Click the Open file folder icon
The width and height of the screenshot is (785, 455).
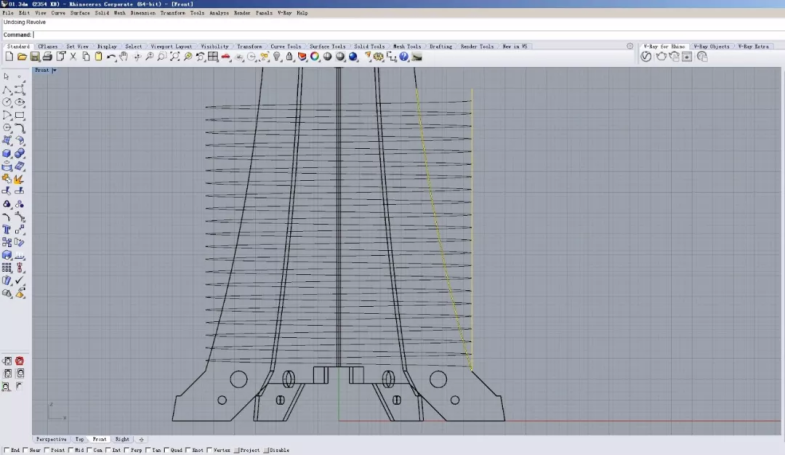(21, 57)
